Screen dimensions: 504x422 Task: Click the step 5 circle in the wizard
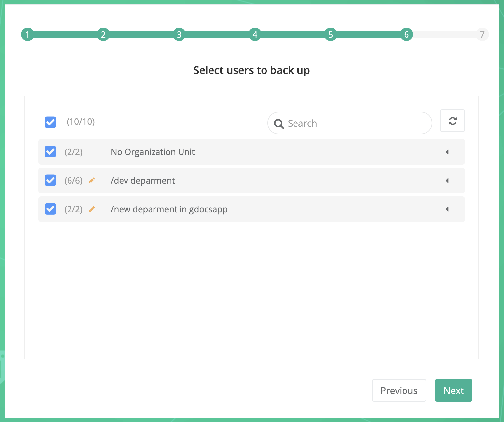point(330,34)
